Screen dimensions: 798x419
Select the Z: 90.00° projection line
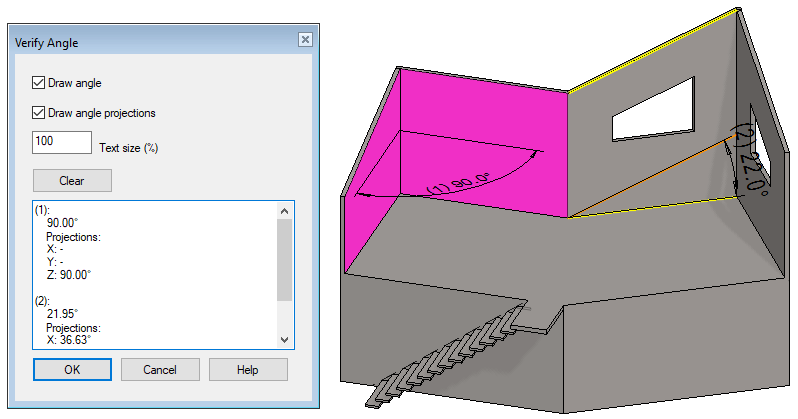pyautogui.click(x=68, y=275)
